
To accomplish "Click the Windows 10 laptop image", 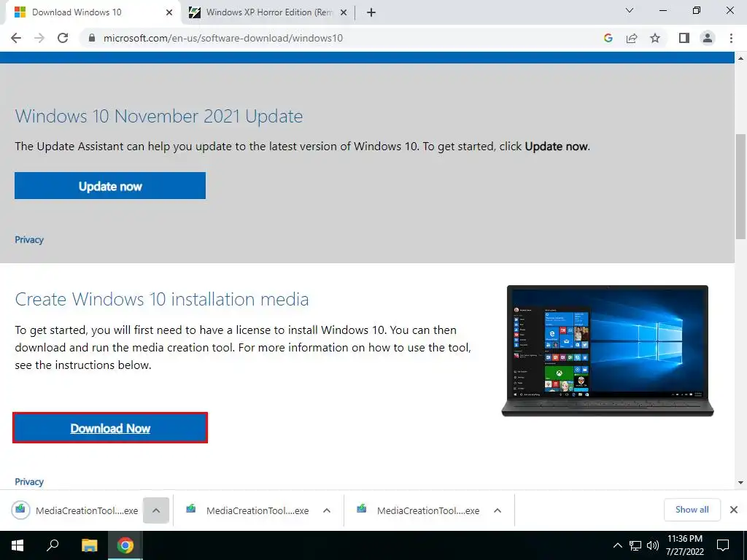I will (608, 351).
